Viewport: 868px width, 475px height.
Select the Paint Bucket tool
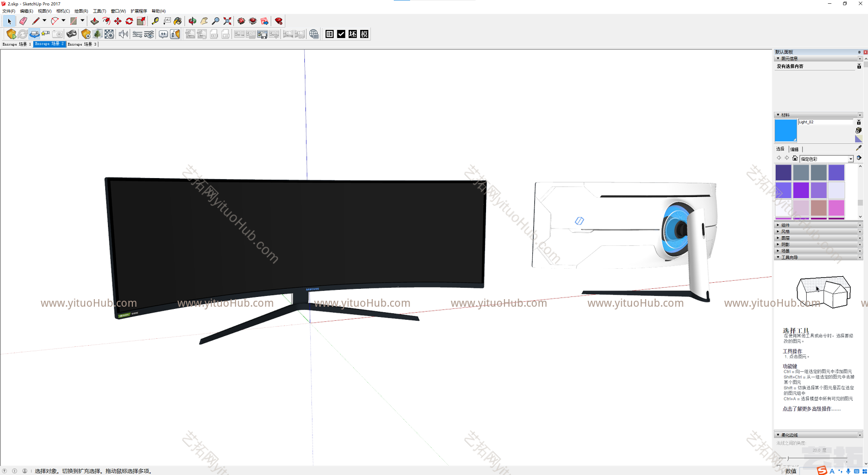click(x=178, y=21)
